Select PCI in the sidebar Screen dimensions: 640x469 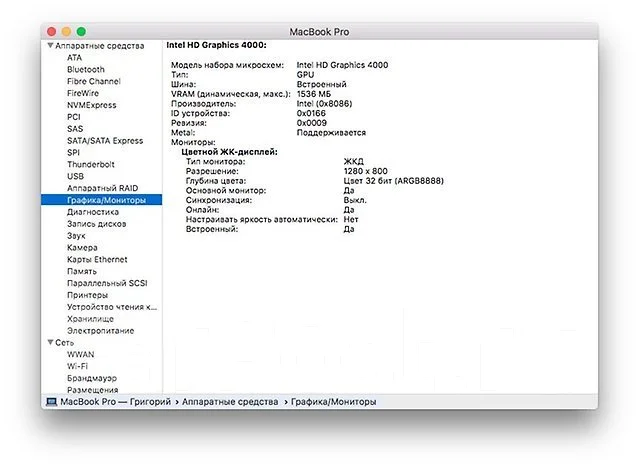(x=74, y=117)
